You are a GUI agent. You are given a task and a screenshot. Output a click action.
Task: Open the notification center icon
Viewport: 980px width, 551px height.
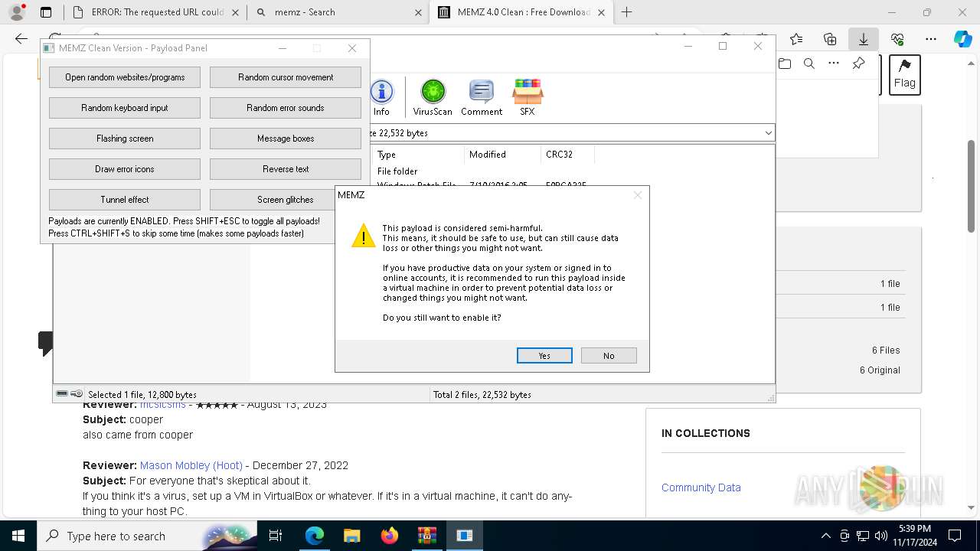coord(955,536)
